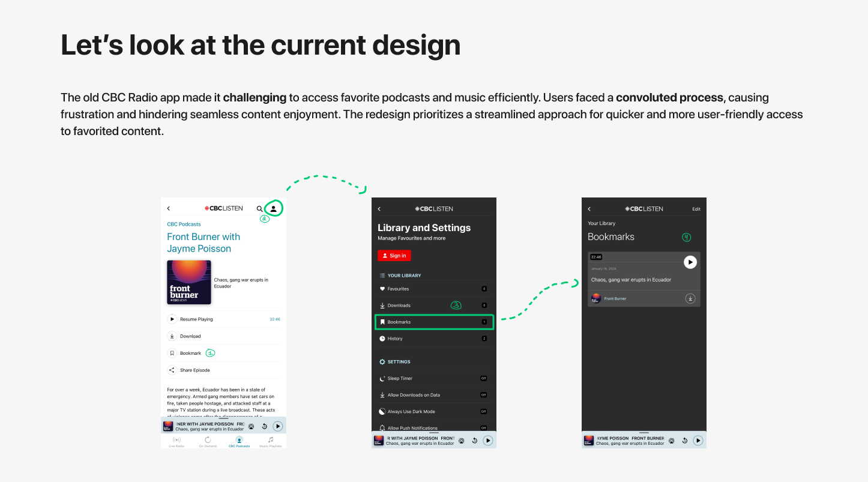This screenshot has width=868, height=482.
Task: Download the bookmarked episode in Bookmarks card
Action: coord(690,298)
